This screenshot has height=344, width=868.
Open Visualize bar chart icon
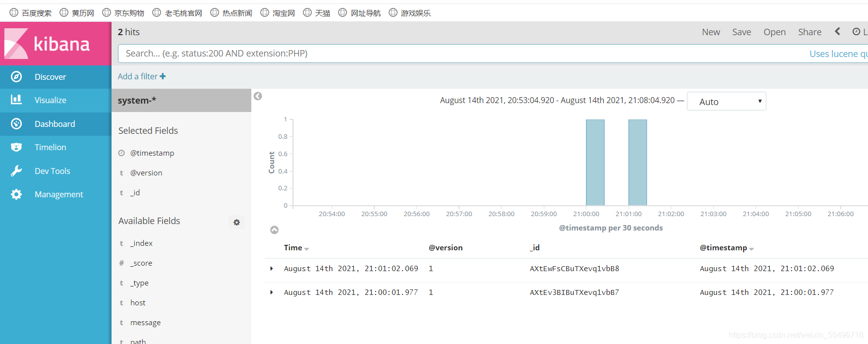point(16,100)
